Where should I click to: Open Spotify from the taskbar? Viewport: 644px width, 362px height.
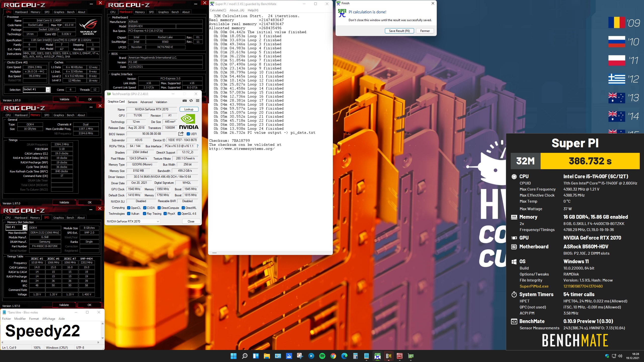point(322,356)
